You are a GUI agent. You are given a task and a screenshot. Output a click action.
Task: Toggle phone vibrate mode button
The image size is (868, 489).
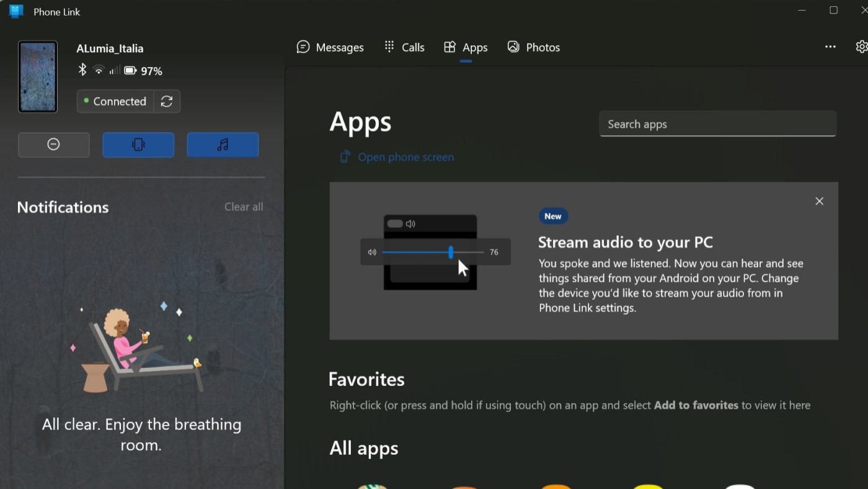coord(138,145)
